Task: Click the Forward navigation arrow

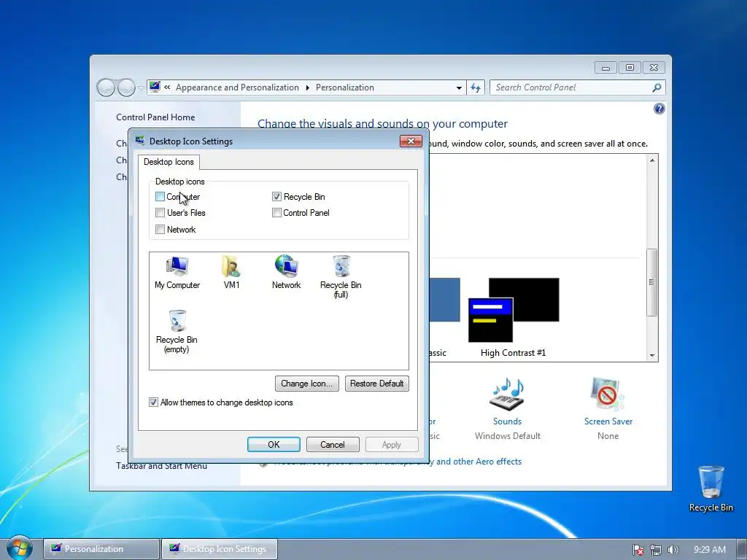Action: tap(125, 87)
